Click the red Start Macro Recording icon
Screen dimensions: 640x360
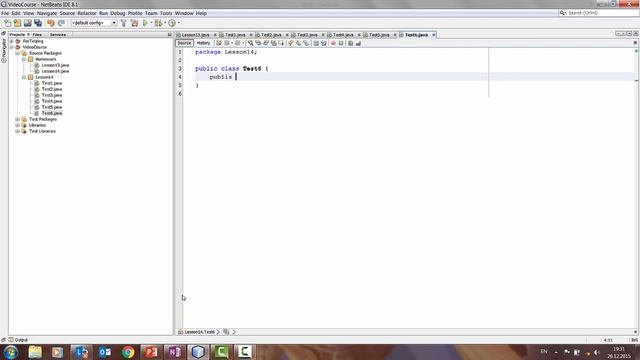tap(333, 43)
